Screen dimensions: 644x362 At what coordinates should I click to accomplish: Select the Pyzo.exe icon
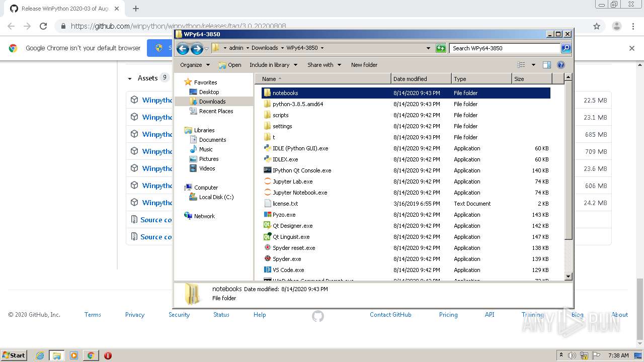pyautogui.click(x=268, y=215)
